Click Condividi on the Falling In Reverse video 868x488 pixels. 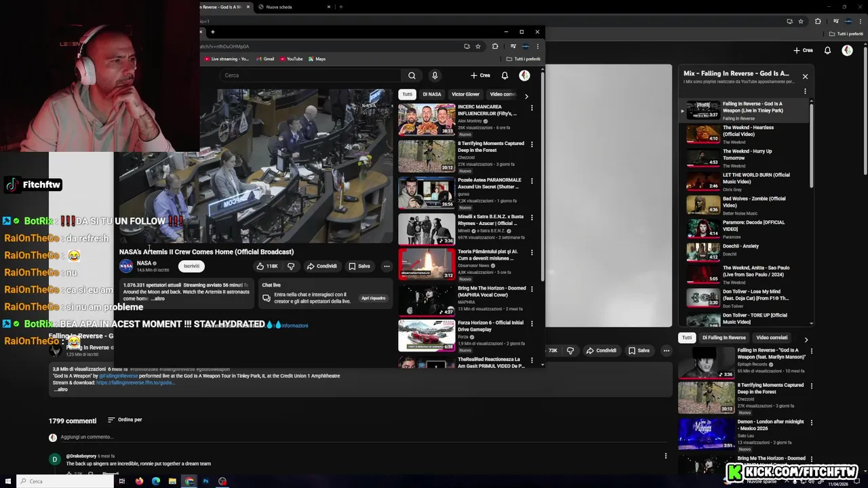[601, 350]
